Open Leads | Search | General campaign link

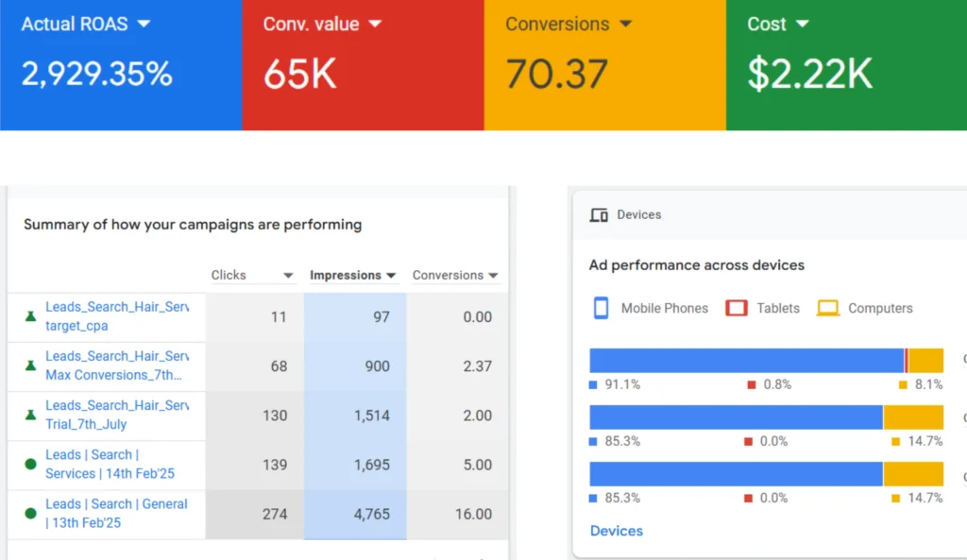point(116,504)
